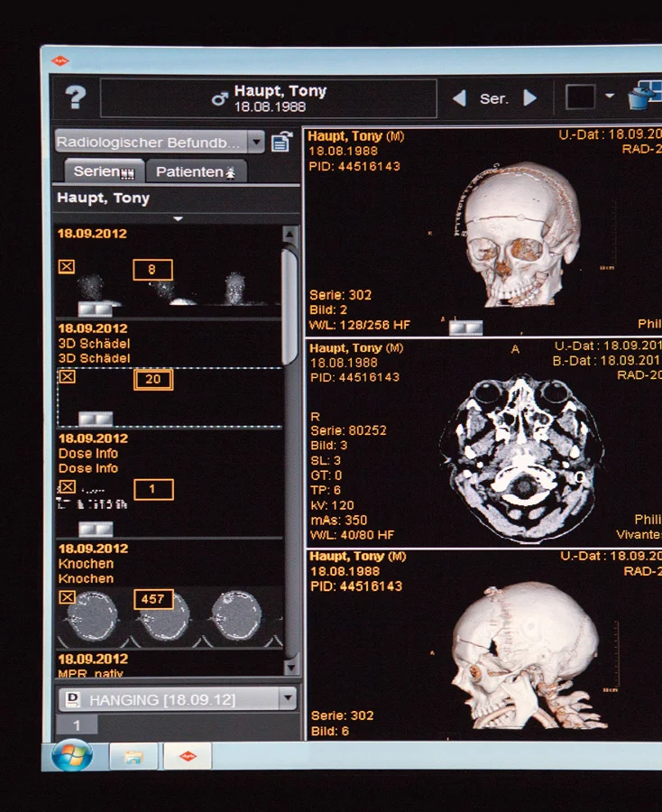This screenshot has width=662, height=812.
Task: Click 'PID: 44516143' in top viewport
Action: coord(354,166)
